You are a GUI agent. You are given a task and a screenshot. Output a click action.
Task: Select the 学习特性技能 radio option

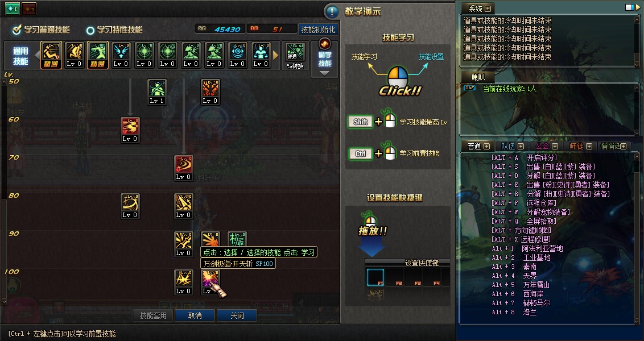coord(114,30)
